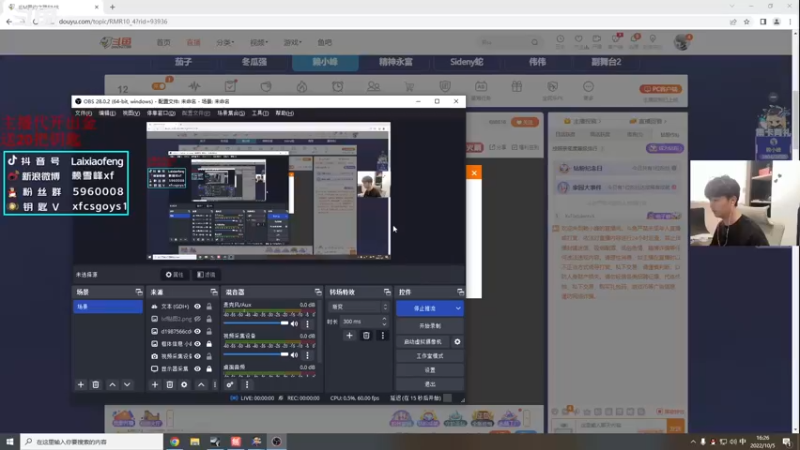Pop out the scenes dock panel
This screenshot has width=800, height=450.
coord(139,292)
